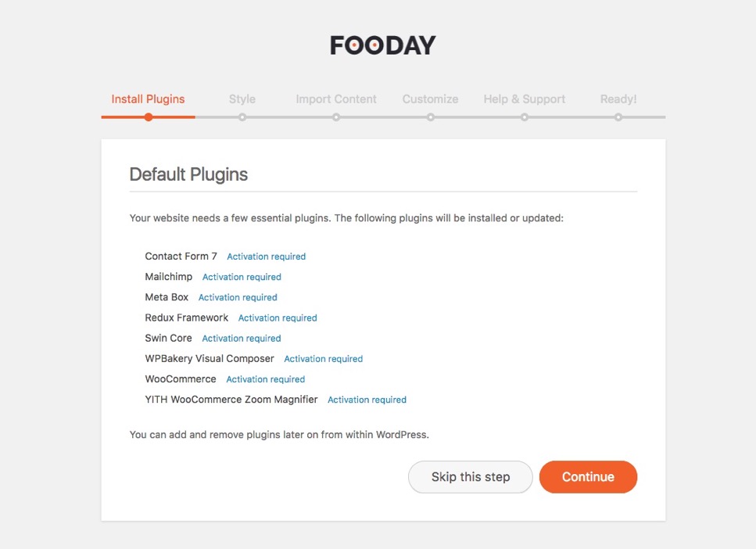Click the FOODAY logo

[x=383, y=45]
